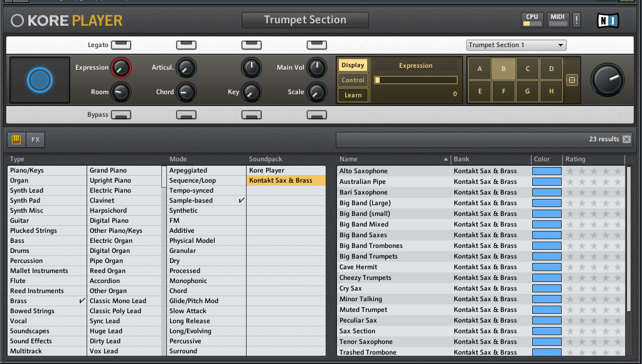Select the Sample-based mode
The width and height of the screenshot is (642, 364).
(206, 201)
